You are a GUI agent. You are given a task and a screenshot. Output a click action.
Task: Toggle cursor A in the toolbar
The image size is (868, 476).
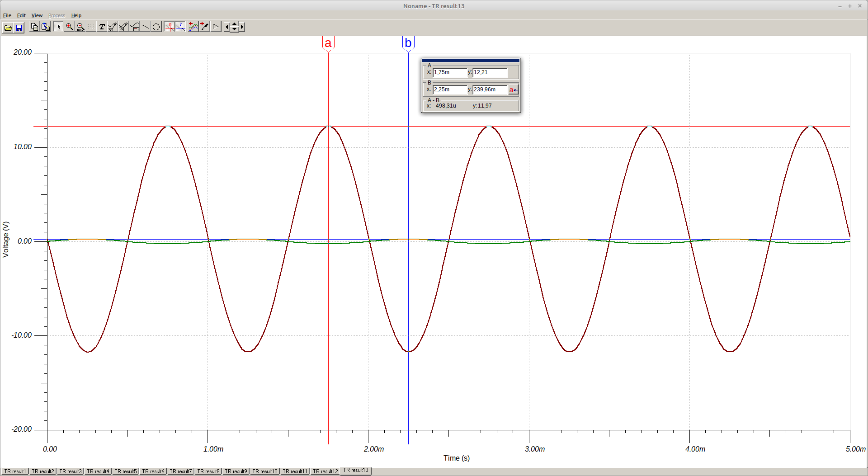coord(170,27)
